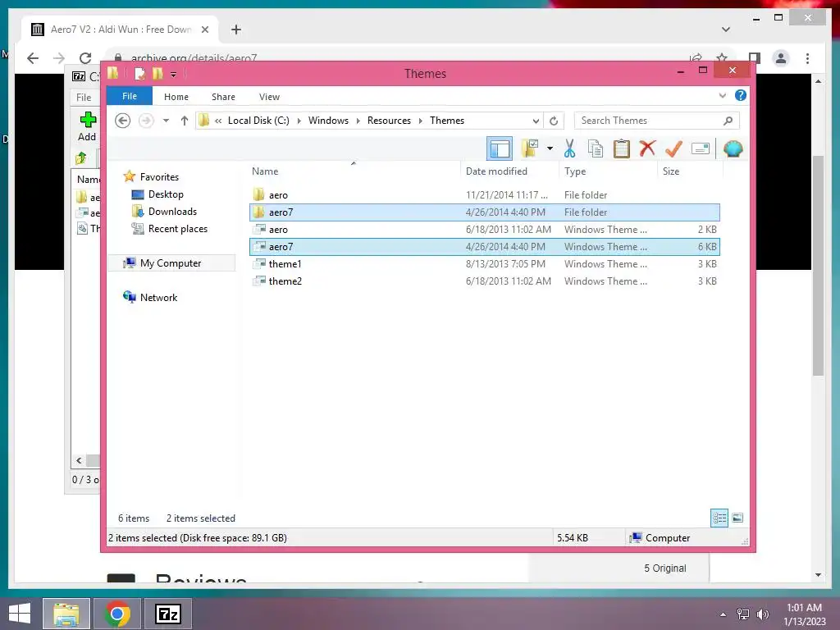Click the Cut scissors icon in toolbar
The height and width of the screenshot is (630, 840).
point(569,148)
